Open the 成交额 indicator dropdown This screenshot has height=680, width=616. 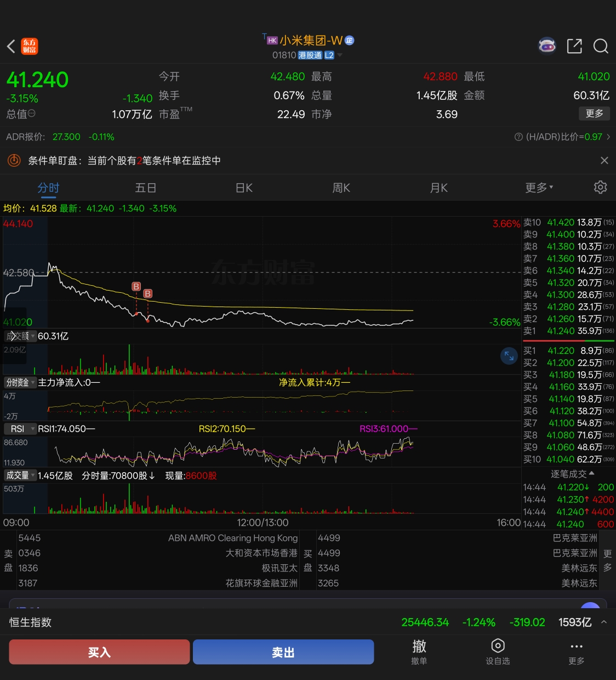click(20, 336)
